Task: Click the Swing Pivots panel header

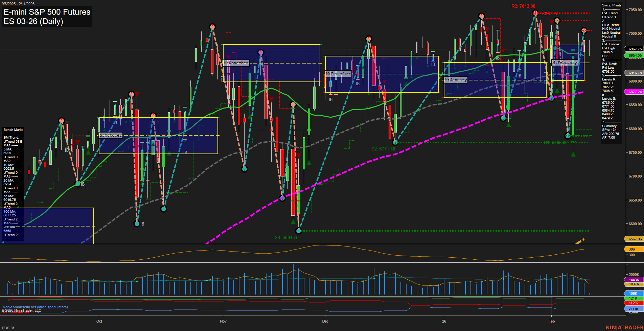Action: [611, 5]
